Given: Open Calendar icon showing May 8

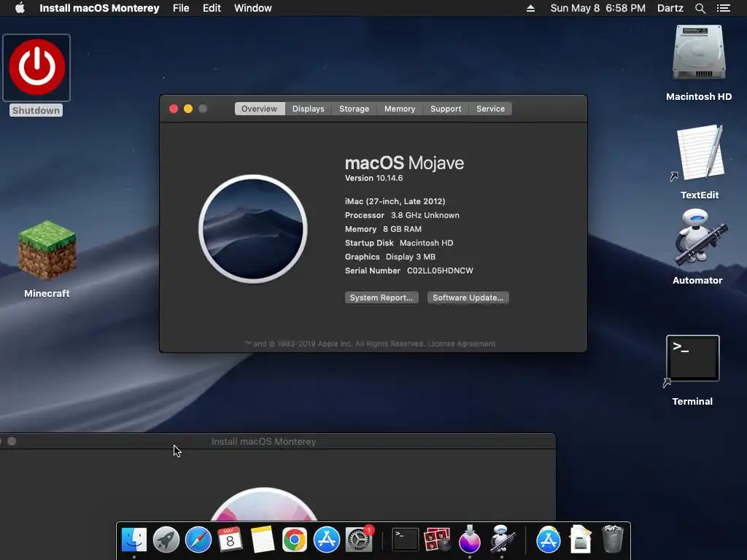Looking at the screenshot, I should pyautogui.click(x=230, y=540).
